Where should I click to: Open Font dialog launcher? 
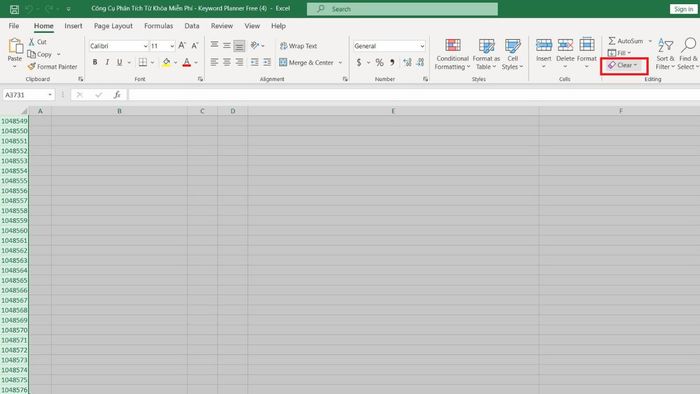click(200, 79)
